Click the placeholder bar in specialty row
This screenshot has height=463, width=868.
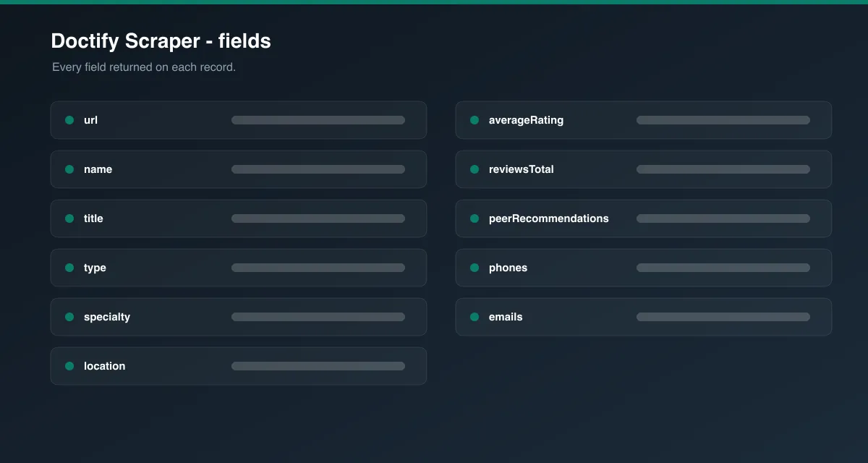coord(318,317)
